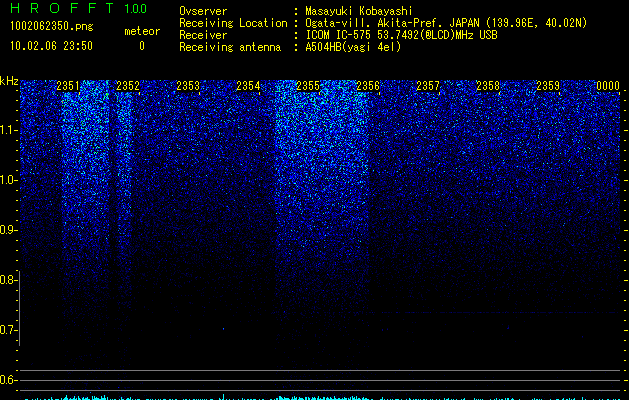Screen dimensions: 629x400
Task: Click the 2352 time marker
Action: (128, 86)
